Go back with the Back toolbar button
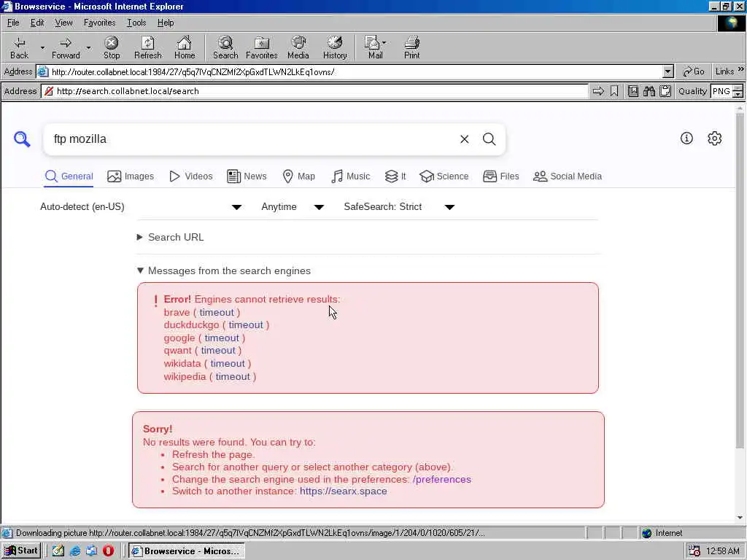Image resolution: width=747 pixels, height=560 pixels. coord(19,47)
